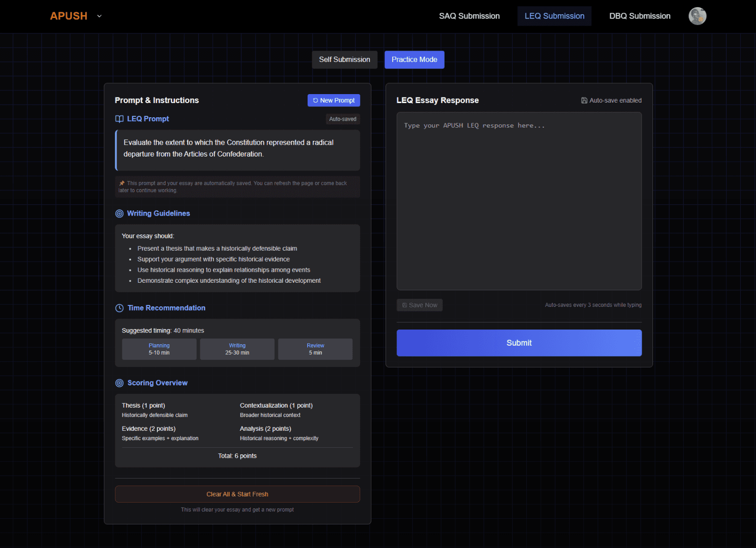Click the book icon beside LEQ Prompt

click(x=120, y=119)
